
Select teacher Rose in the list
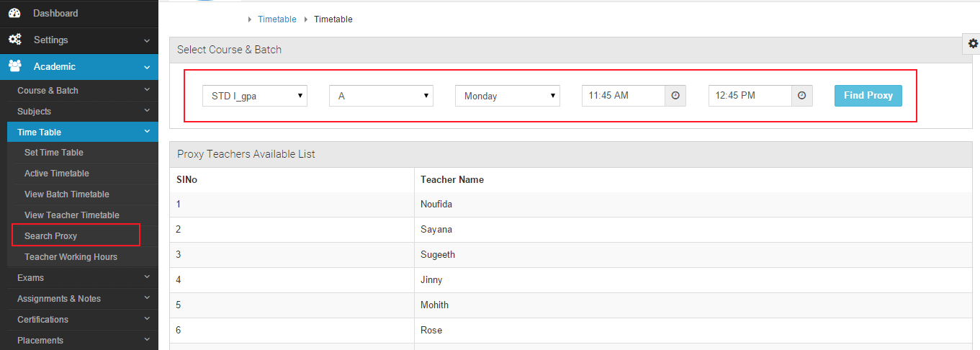coord(431,331)
